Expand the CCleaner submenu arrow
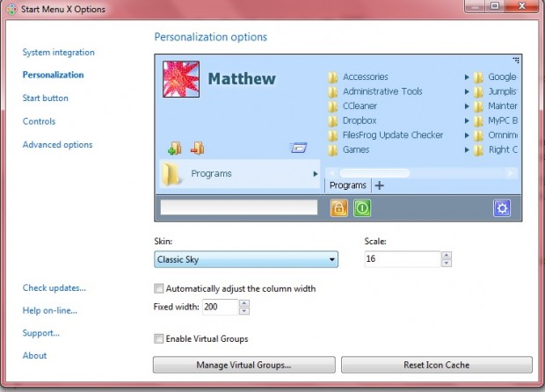 (467, 106)
